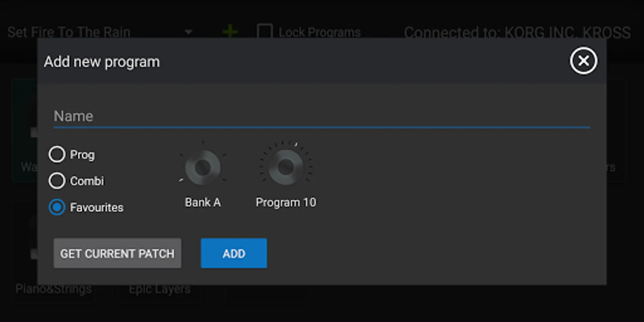The height and width of the screenshot is (322, 644).
Task: Focus the Name input field
Action: 322,117
